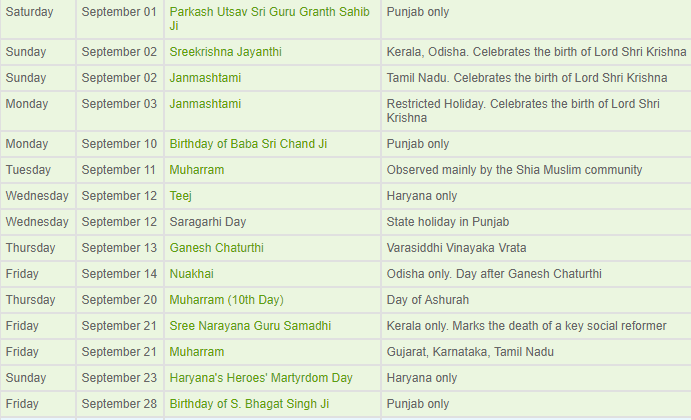Image resolution: width=691 pixels, height=420 pixels.
Task: Open the Muharram link dated September 11
Action: 197,170
